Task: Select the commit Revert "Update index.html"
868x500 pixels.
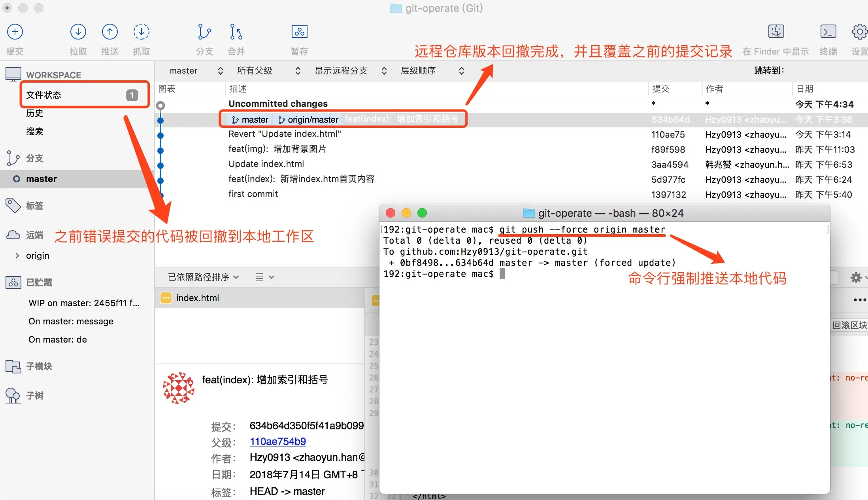Action: pyautogui.click(x=511, y=134)
